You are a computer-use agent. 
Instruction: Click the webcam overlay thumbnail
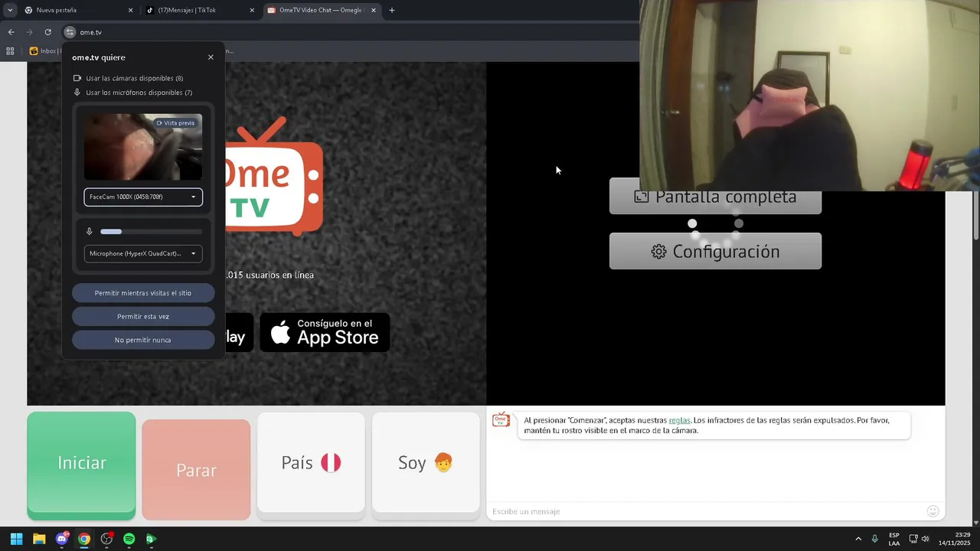pyautogui.click(x=809, y=96)
